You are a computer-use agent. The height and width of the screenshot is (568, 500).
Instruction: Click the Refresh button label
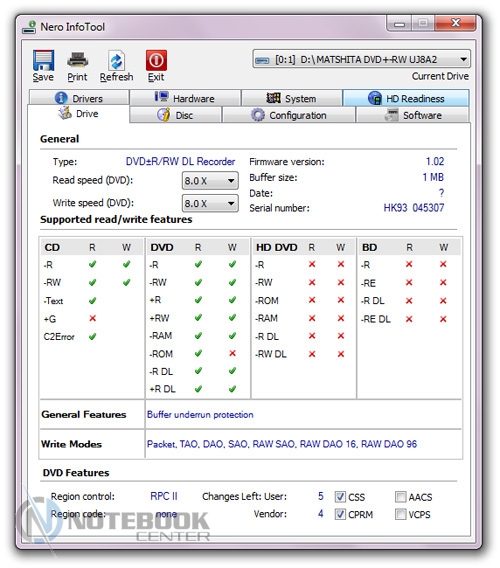click(116, 77)
